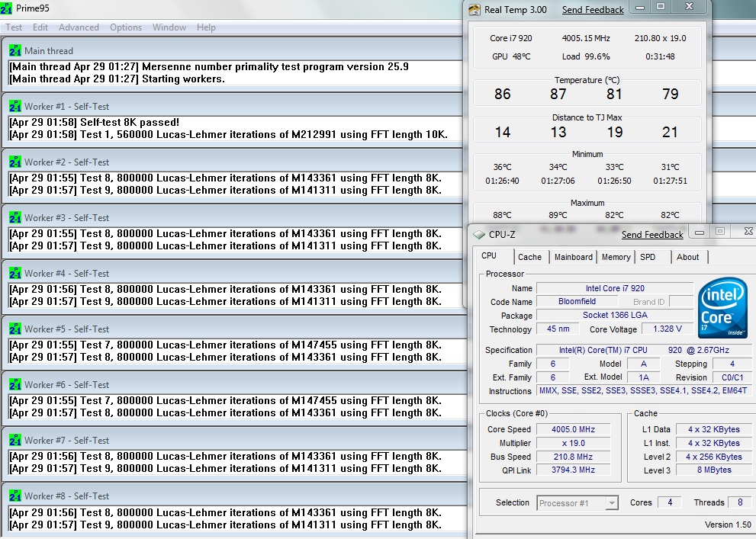Click the Cores count field showing 4
756x539 pixels.
pyautogui.click(x=669, y=502)
